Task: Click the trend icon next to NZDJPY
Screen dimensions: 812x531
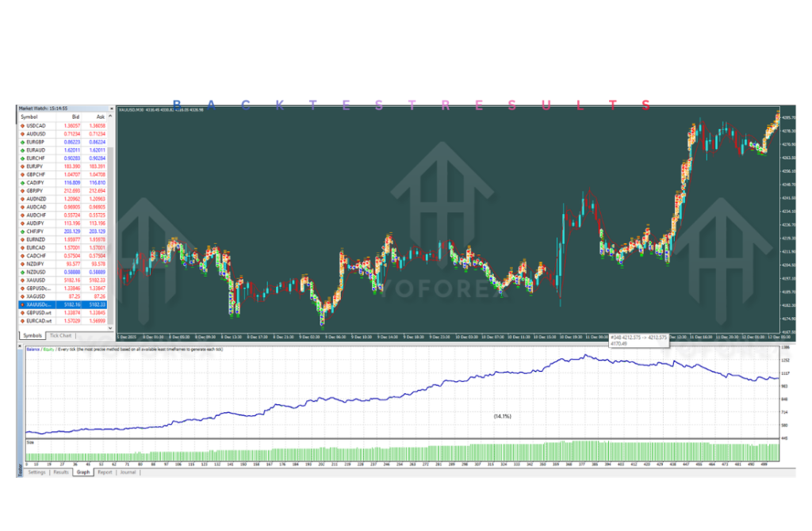Action: click(24, 265)
